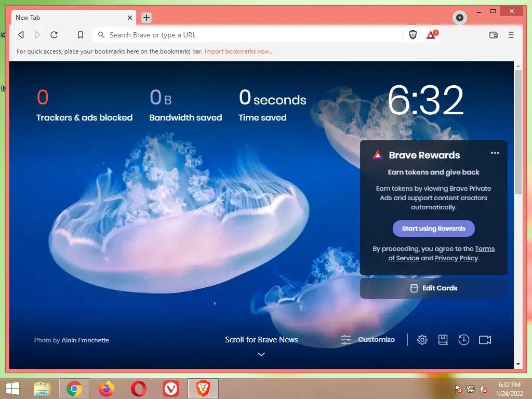Viewport: 532px width, 399px height.
Task: Open the Brave Wallet icon
Action: click(x=494, y=35)
